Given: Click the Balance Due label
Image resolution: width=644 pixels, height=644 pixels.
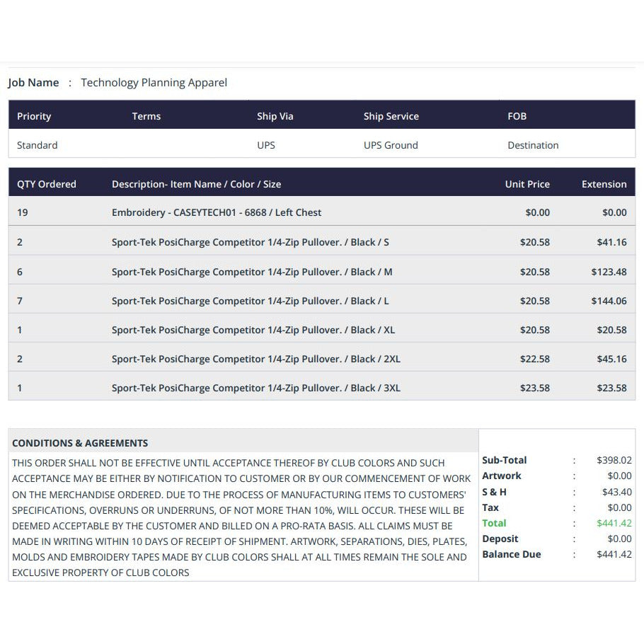Looking at the screenshot, I should click(x=512, y=554).
